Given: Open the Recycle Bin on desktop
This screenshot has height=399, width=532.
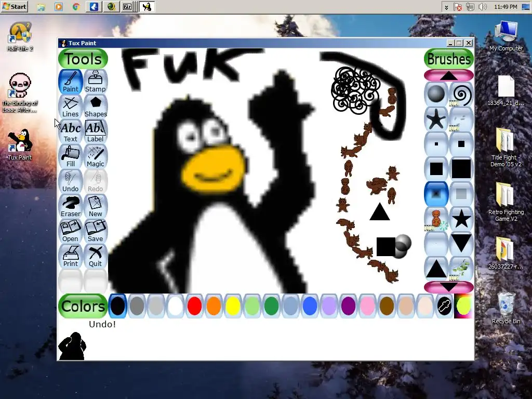Looking at the screenshot, I should click(506, 308).
